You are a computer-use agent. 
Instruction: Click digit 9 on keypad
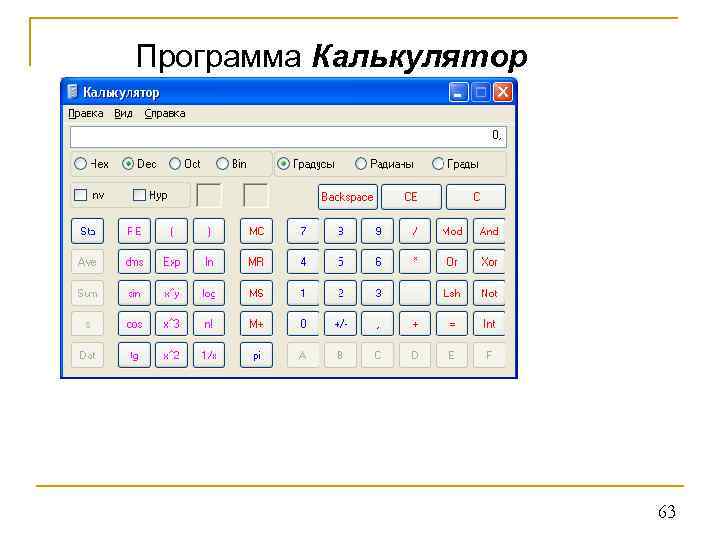377,231
